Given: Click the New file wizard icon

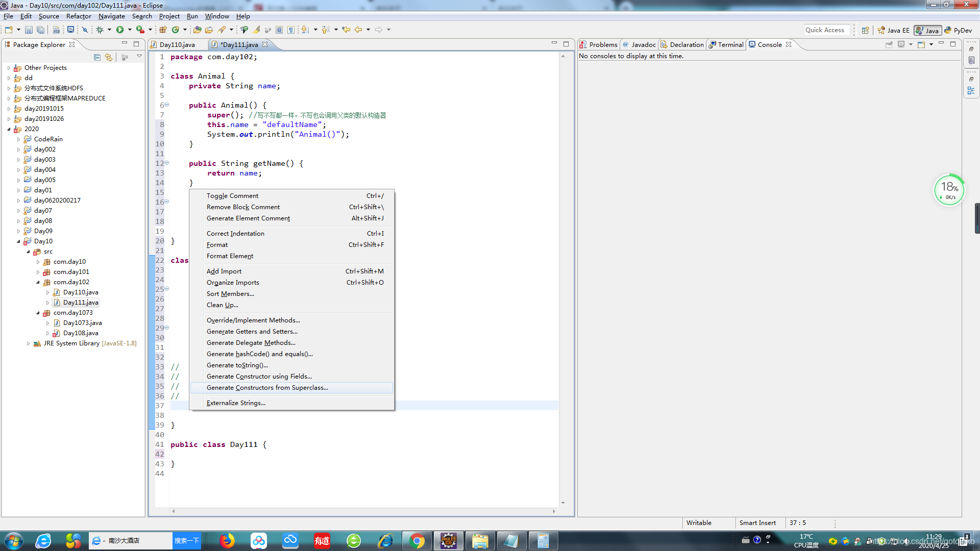Looking at the screenshot, I should (x=9, y=30).
